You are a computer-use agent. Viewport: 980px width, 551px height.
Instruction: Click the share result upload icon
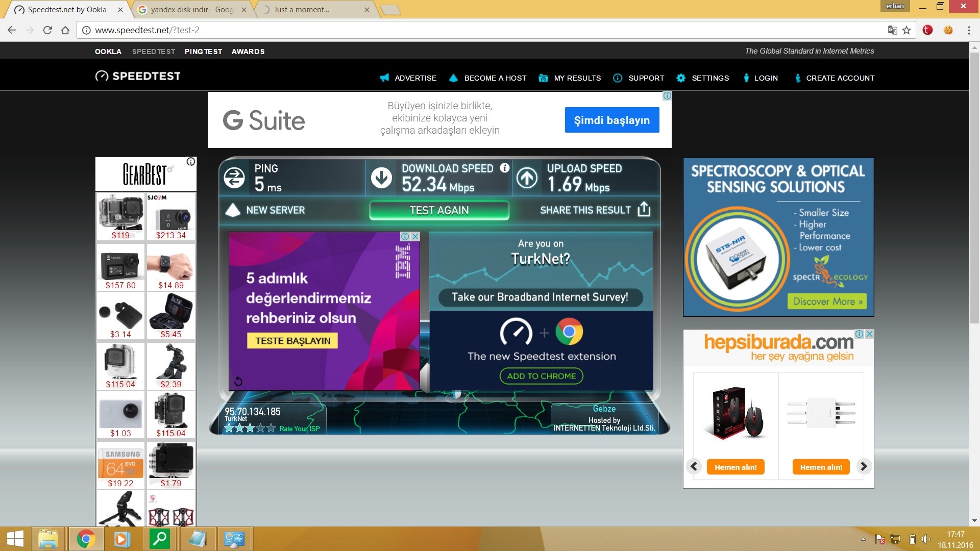point(644,209)
